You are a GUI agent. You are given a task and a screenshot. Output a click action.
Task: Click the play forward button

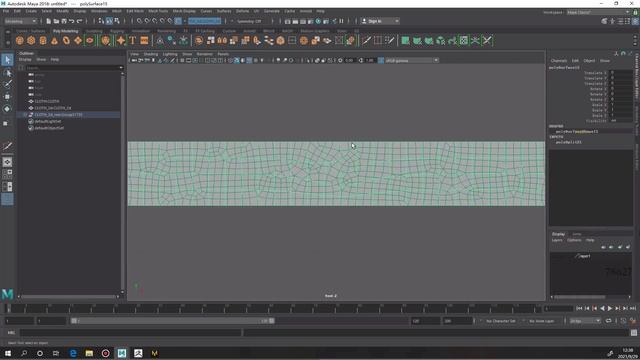[610, 309]
